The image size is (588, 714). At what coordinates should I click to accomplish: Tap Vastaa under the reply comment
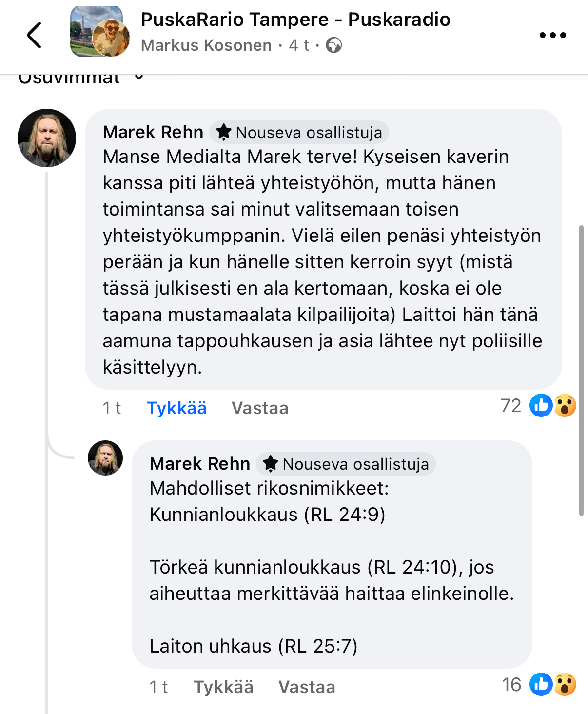click(307, 687)
